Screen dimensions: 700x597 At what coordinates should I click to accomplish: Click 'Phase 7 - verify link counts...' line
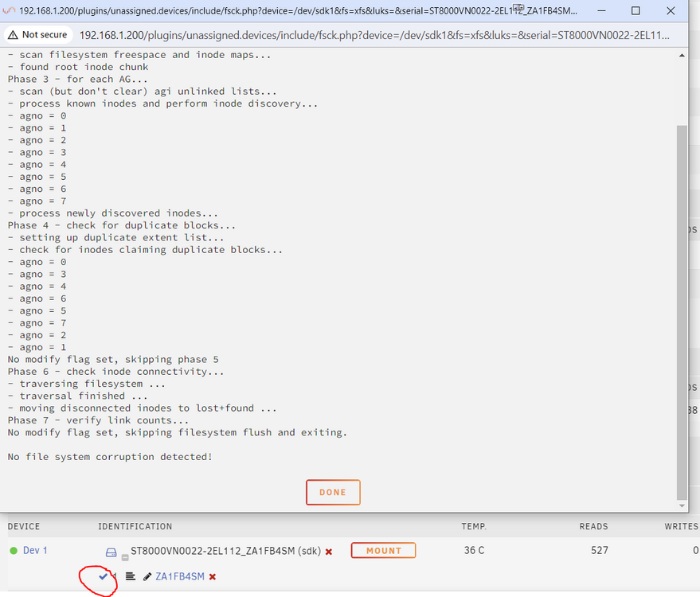(x=98, y=420)
